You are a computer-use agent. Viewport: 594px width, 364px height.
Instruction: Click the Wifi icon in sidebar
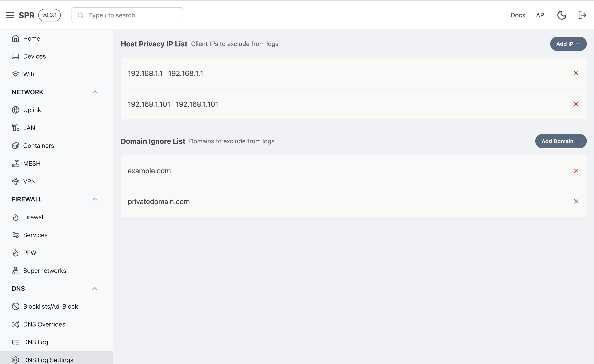pos(16,74)
